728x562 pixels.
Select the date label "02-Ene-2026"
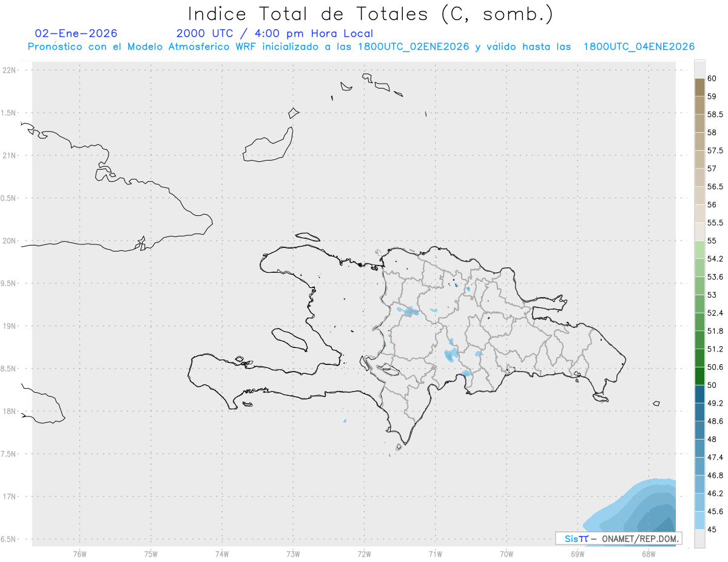76,33
